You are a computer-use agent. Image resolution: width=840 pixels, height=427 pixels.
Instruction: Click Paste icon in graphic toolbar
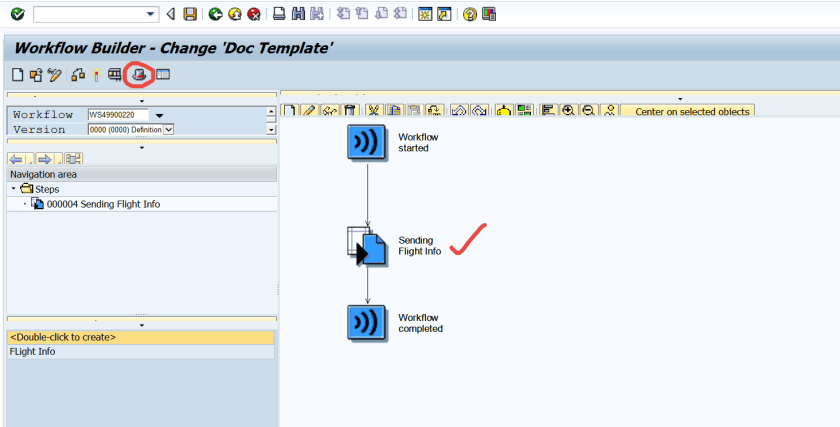click(x=414, y=110)
